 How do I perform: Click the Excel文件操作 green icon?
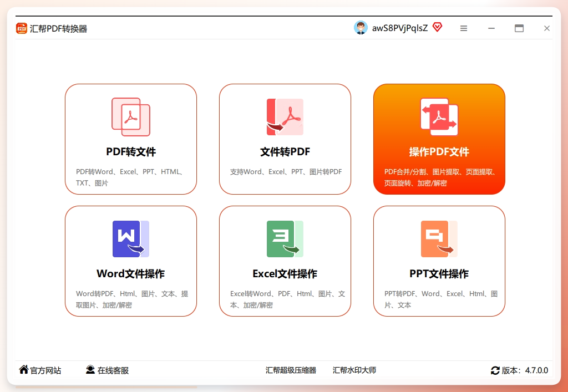click(x=285, y=239)
